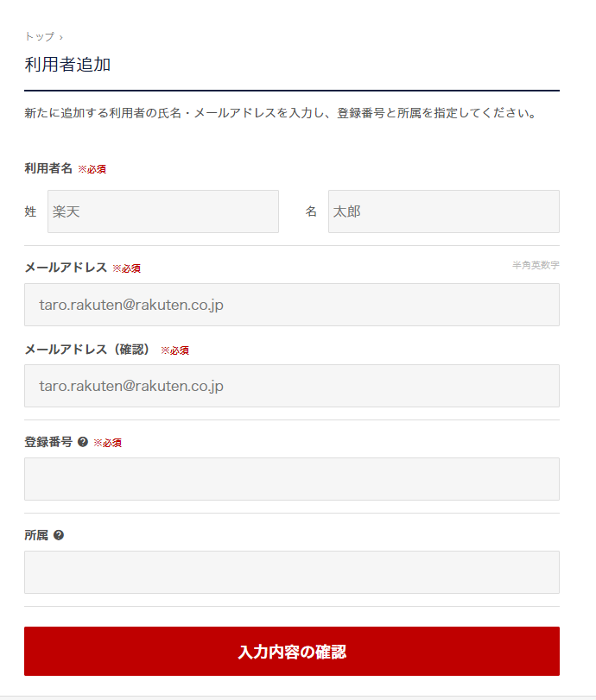This screenshot has height=700, width=596.
Task: Click the 姓 label beside the surname field
Action: pos(30,211)
